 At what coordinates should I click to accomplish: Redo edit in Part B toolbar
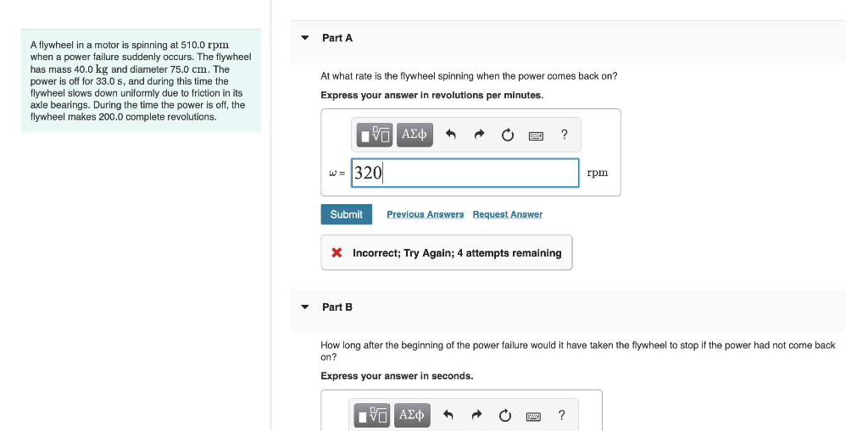click(477, 415)
